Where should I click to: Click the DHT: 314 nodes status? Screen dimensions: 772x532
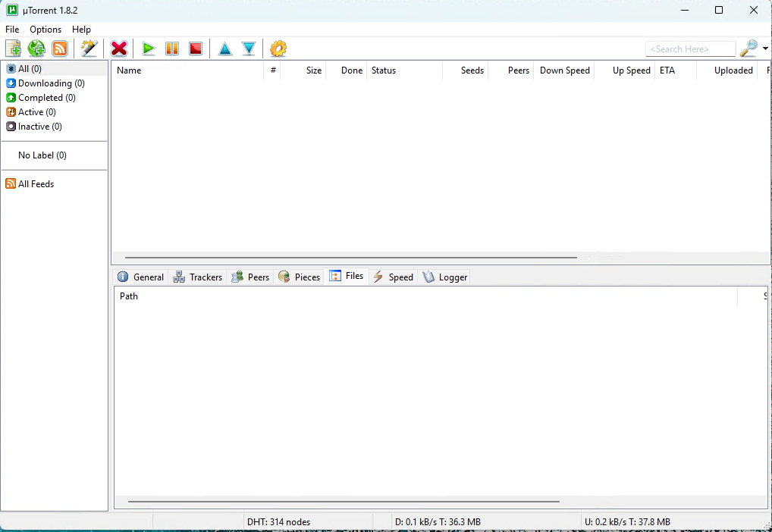coord(278,522)
